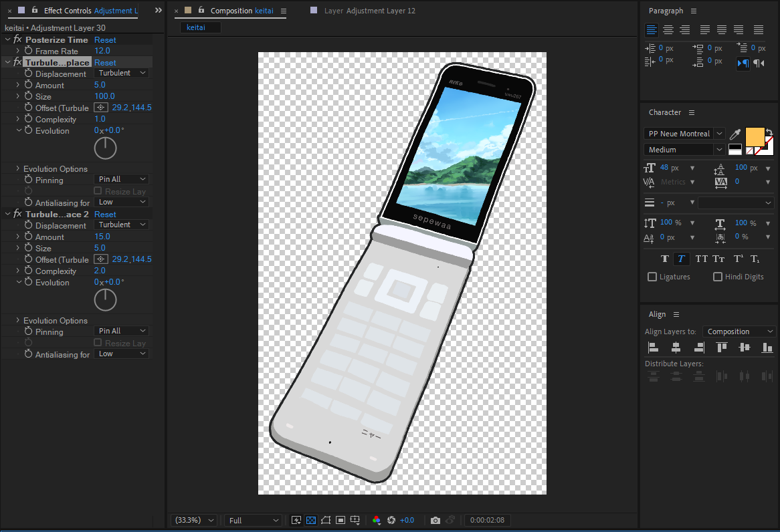Enable All Caps text style
780x532 pixels.
point(701,259)
